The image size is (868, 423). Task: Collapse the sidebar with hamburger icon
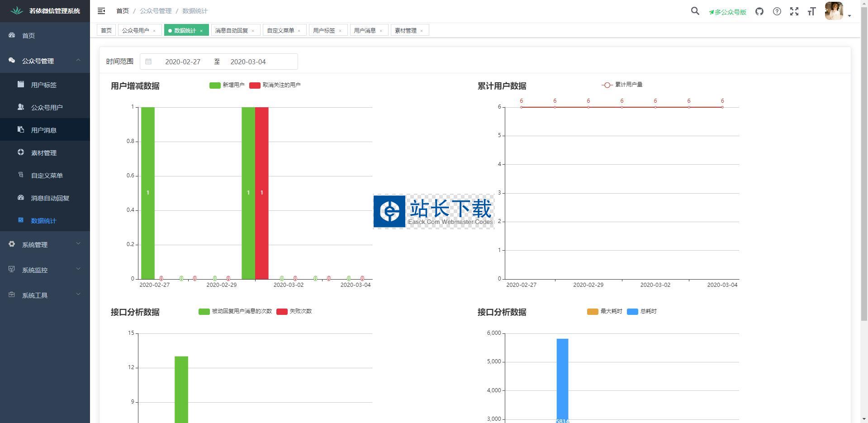pos(101,11)
